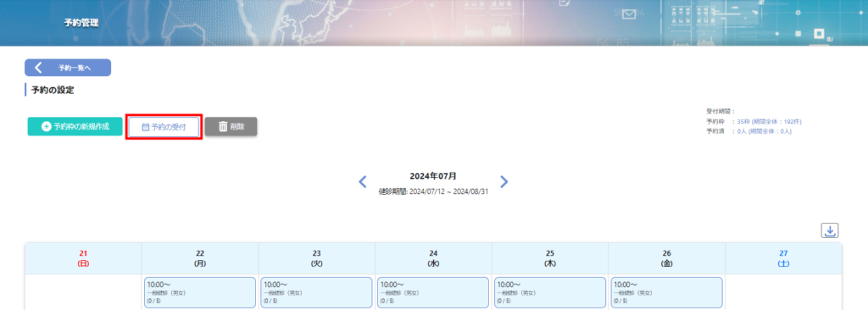Go to previous month with left chevron
This screenshot has height=310, width=868.
point(363,181)
